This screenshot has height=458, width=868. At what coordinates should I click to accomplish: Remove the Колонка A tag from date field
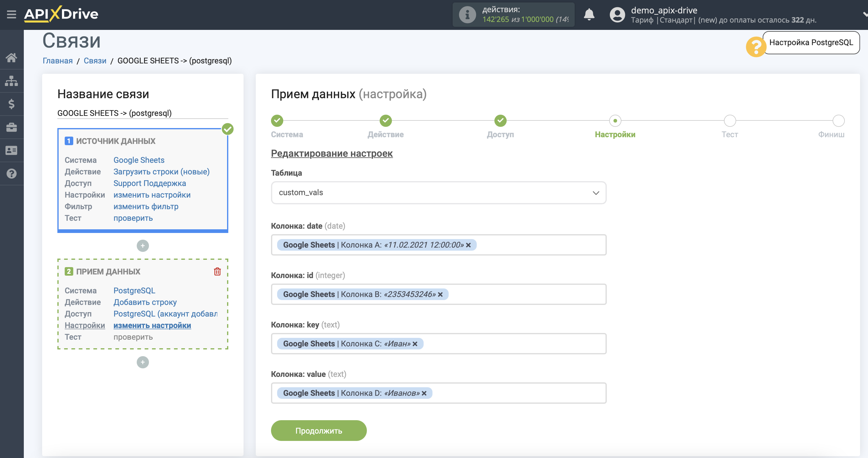(468, 245)
